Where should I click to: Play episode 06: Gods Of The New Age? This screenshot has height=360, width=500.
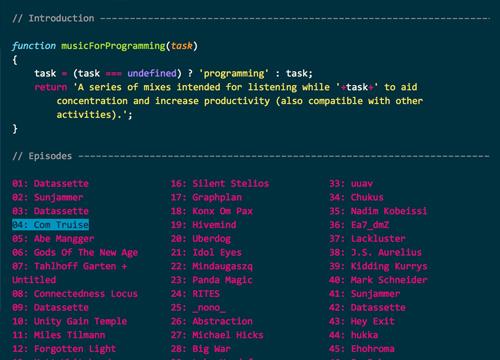[x=75, y=252]
